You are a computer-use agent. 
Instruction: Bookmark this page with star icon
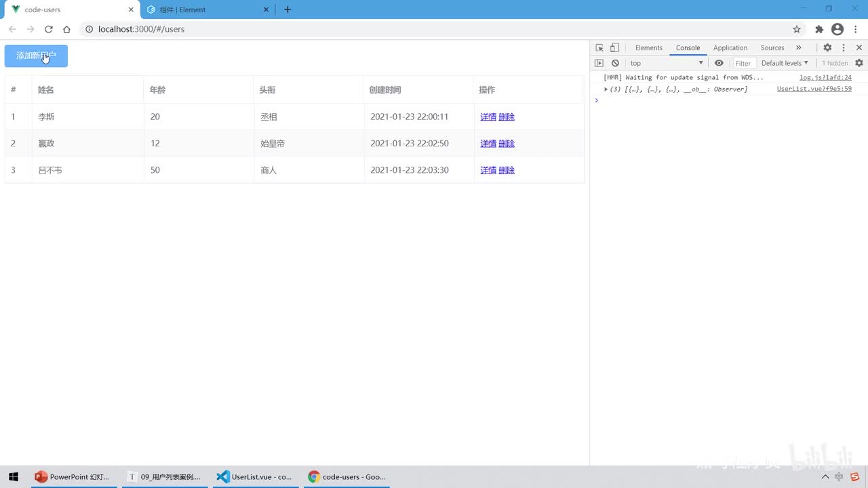797,29
